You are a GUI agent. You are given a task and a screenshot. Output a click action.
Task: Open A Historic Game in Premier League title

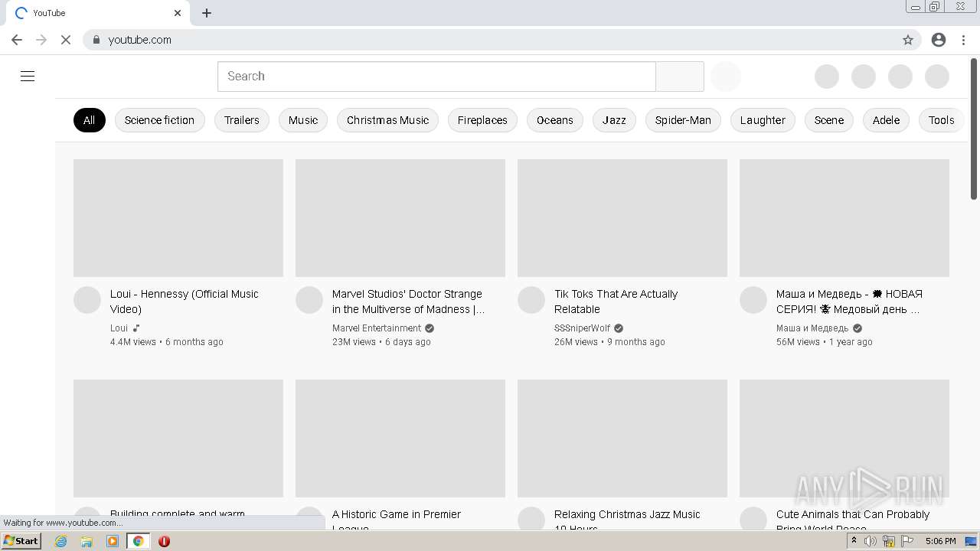point(397,520)
